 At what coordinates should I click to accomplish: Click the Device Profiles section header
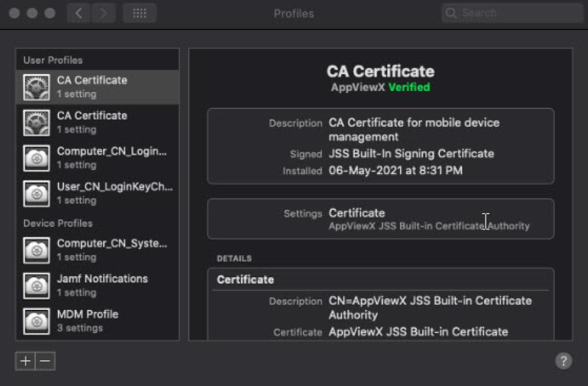[x=58, y=223]
